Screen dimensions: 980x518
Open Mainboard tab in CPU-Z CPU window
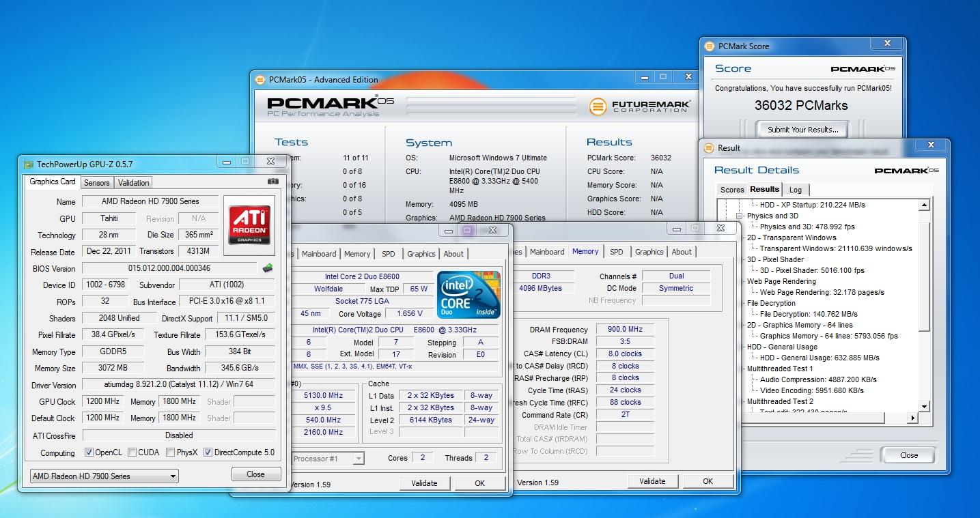tap(320, 254)
